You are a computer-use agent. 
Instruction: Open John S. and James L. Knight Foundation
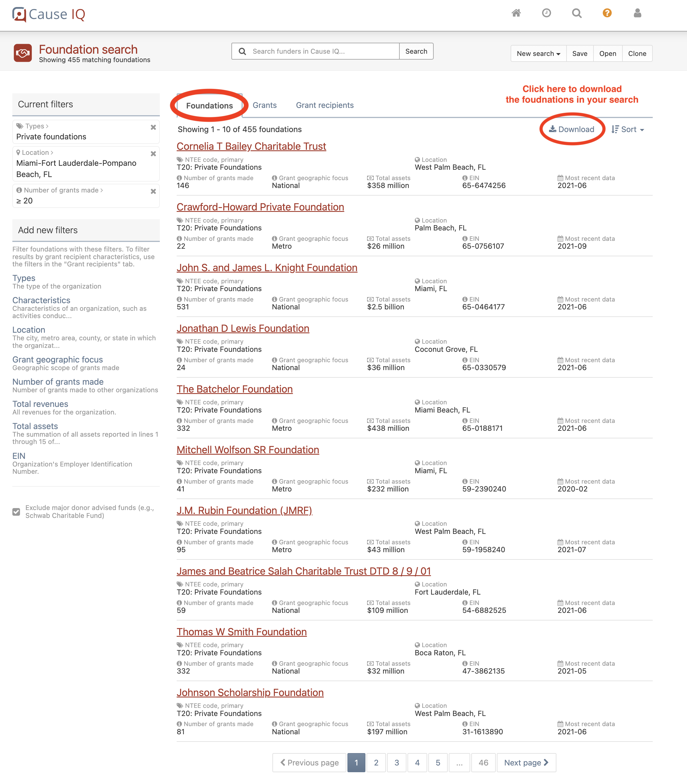267,268
